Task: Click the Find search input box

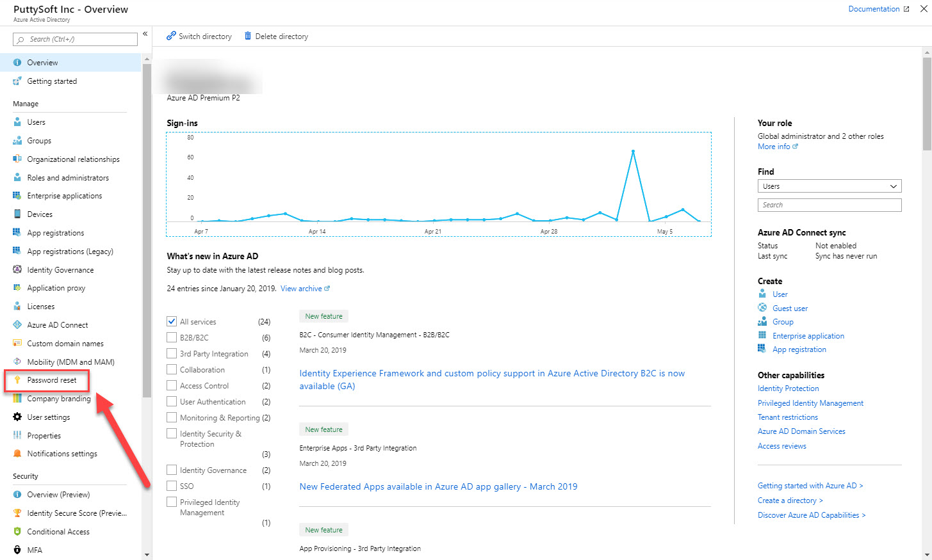Action: point(830,205)
